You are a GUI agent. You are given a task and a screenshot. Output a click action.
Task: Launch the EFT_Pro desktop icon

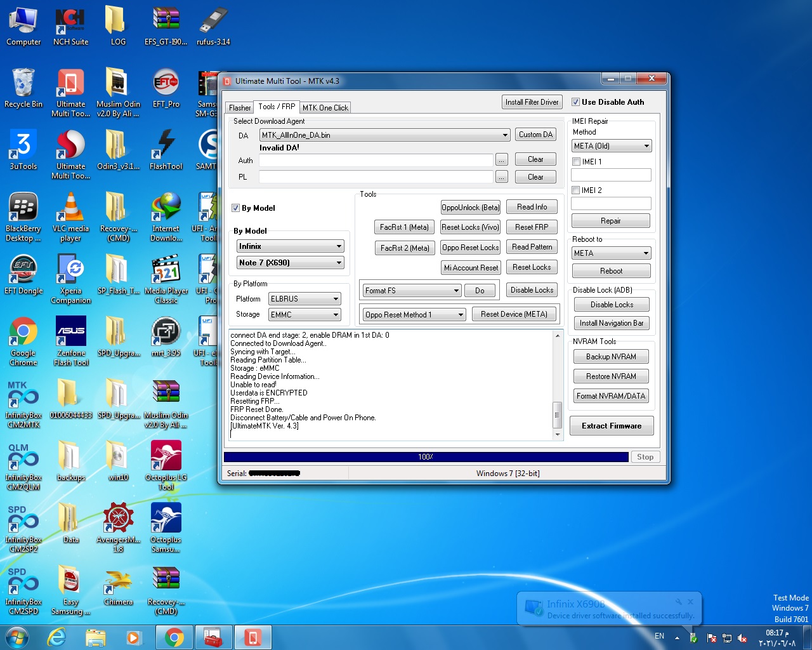166,88
